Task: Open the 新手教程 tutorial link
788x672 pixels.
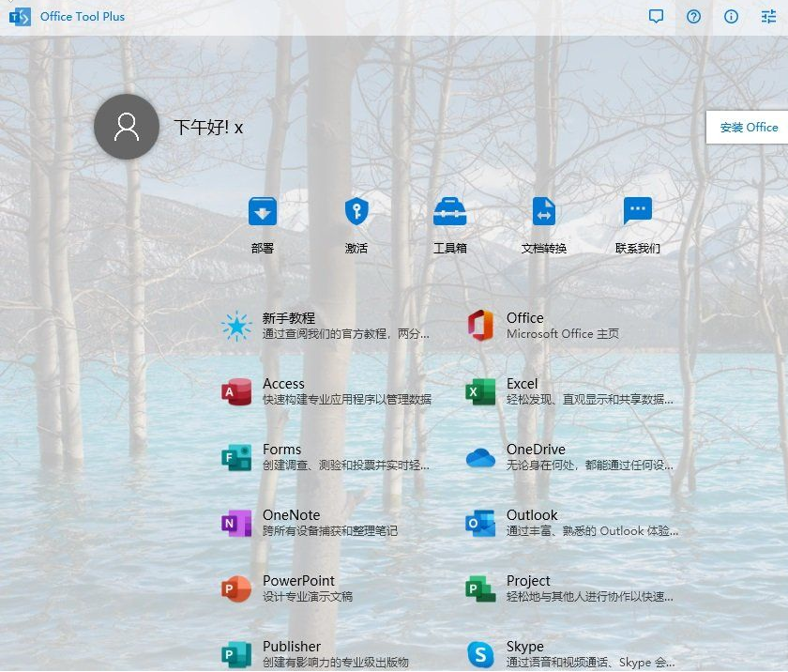Action: [289, 318]
